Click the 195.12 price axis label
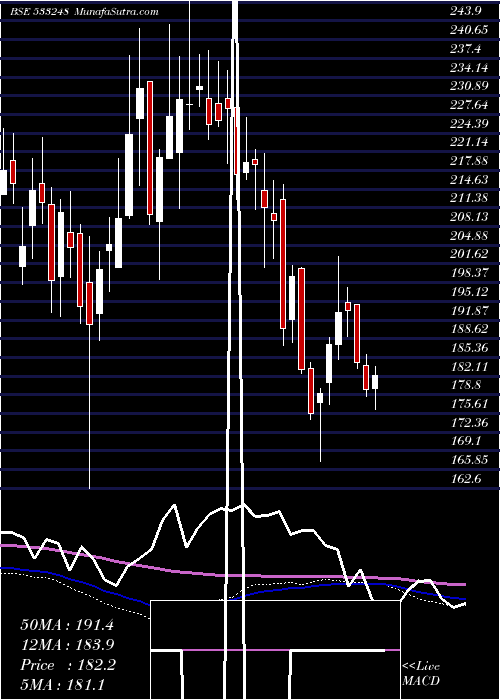Viewport: 500px width, 700px height. pyautogui.click(x=469, y=292)
